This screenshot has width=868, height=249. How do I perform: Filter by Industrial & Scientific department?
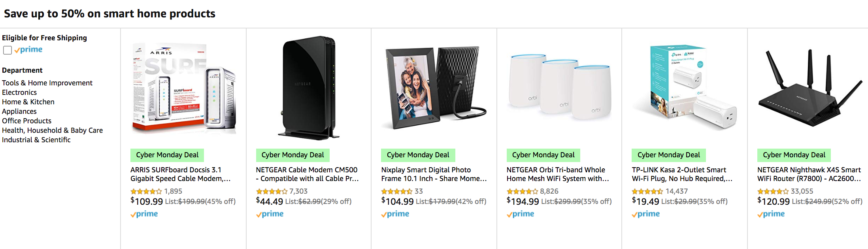point(36,140)
